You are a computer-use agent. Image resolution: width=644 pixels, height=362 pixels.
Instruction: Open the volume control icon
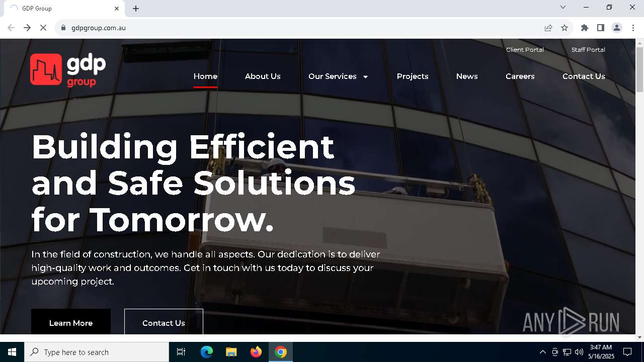coord(579,352)
